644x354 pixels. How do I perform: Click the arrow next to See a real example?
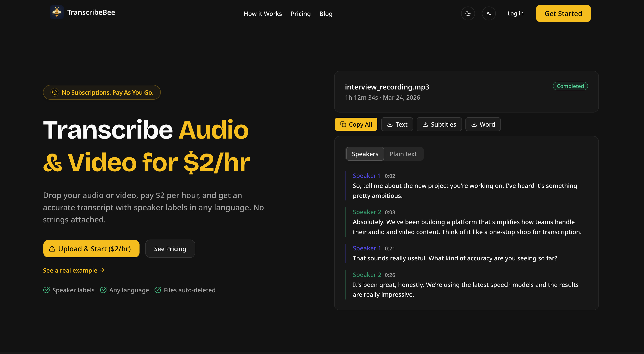(x=102, y=270)
